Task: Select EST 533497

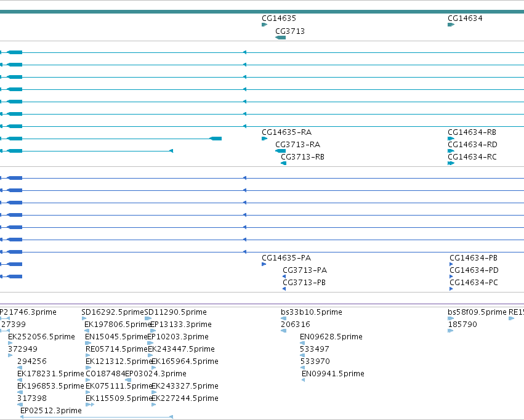Action: (314, 349)
